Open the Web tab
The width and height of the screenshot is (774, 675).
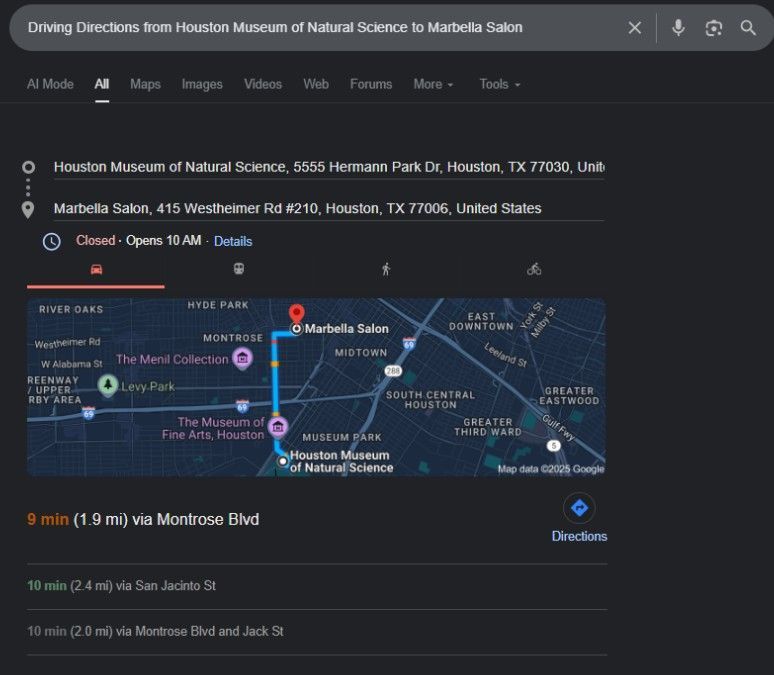[316, 84]
